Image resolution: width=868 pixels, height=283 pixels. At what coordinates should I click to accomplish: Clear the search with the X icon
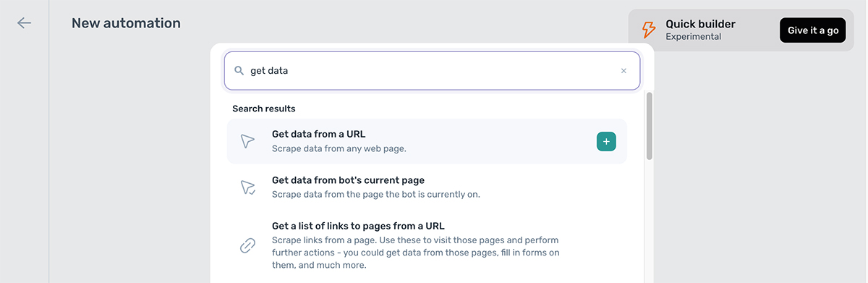(624, 71)
